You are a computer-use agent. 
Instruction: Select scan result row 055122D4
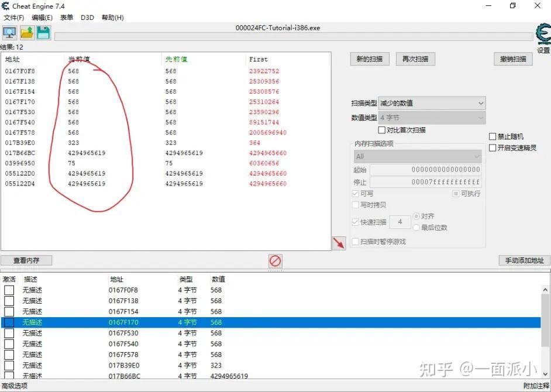166,184
